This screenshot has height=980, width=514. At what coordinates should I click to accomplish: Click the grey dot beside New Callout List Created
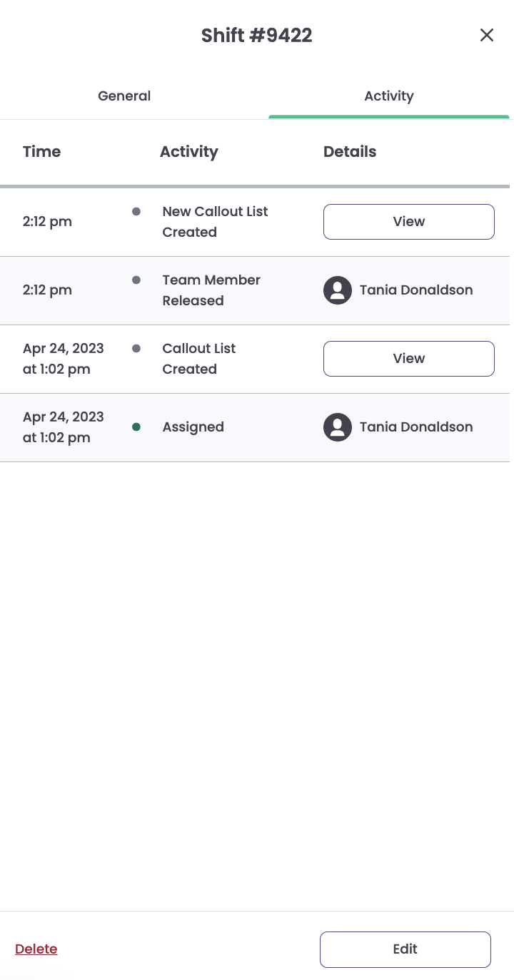136,212
